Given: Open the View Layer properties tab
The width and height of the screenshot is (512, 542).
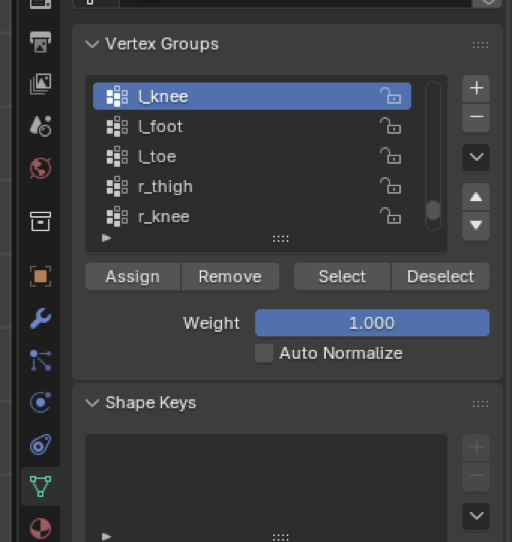Looking at the screenshot, I should [x=40, y=83].
